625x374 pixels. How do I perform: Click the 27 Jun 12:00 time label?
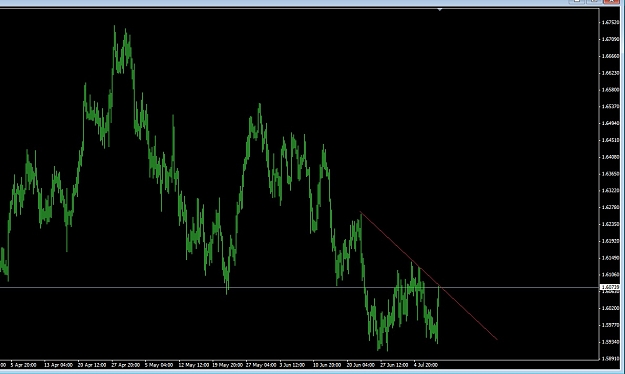click(394, 365)
